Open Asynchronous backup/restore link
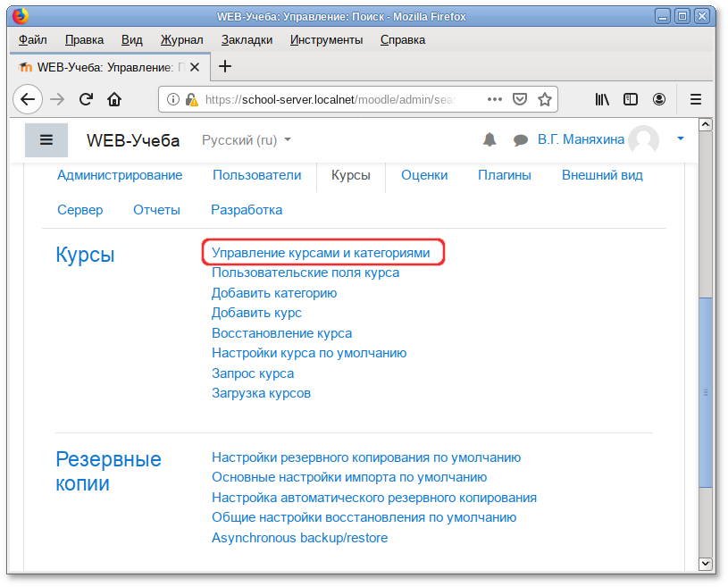 tap(300, 538)
